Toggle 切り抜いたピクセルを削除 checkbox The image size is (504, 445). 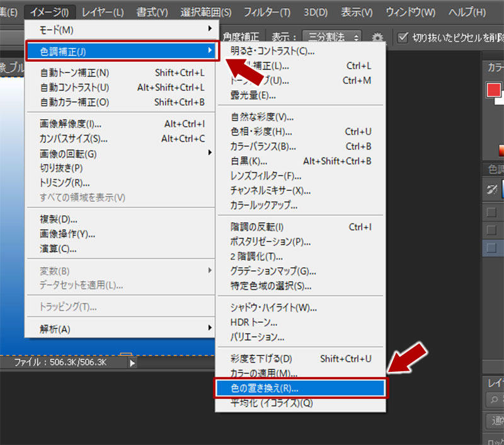(403, 38)
